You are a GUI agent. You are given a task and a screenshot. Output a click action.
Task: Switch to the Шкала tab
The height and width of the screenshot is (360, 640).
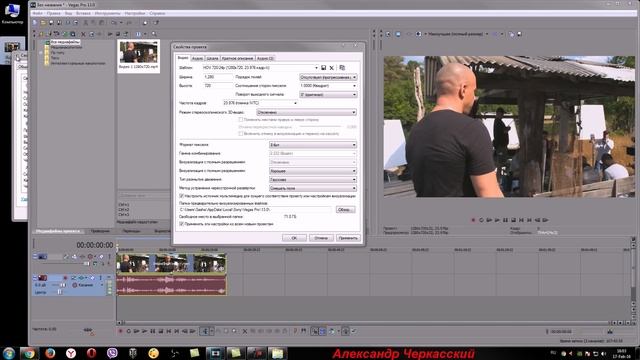(212, 58)
